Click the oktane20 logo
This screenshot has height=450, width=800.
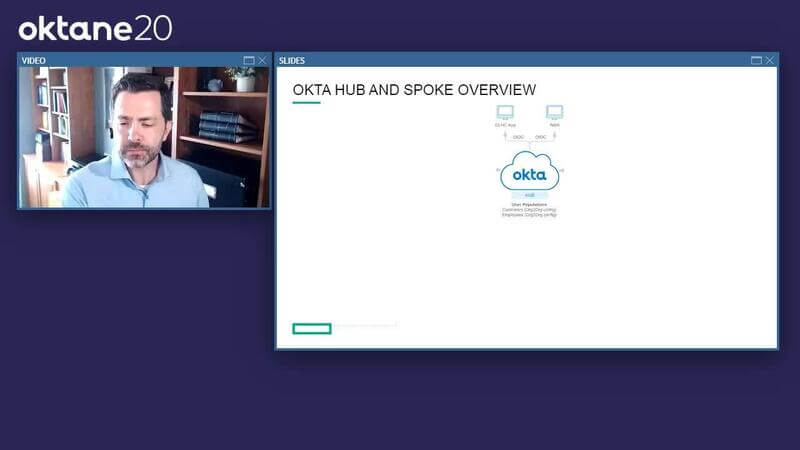click(95, 27)
